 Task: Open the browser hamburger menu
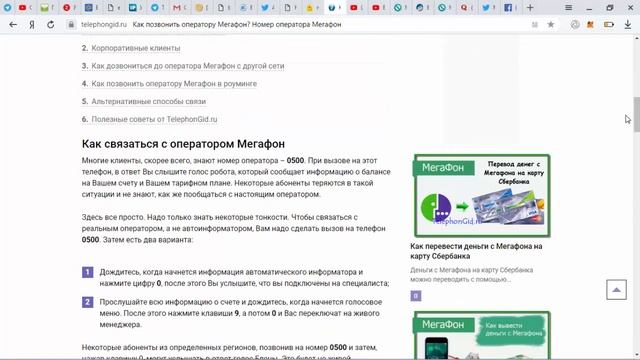[x=568, y=7]
